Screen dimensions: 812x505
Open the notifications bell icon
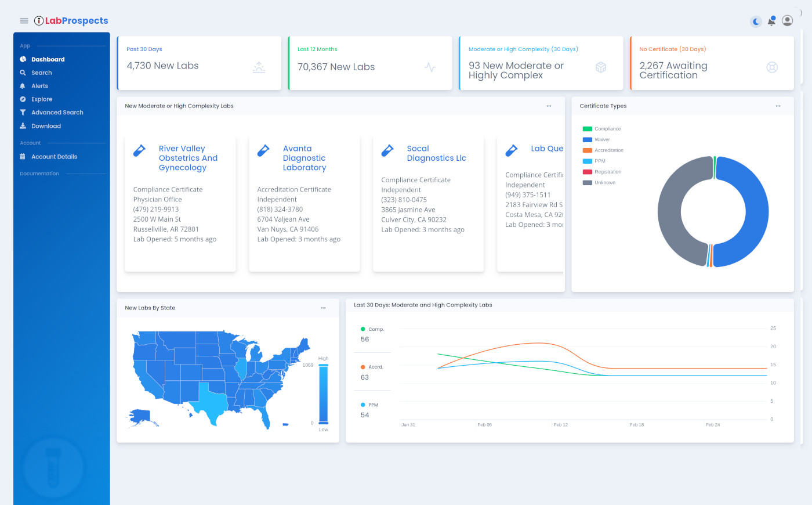(771, 21)
